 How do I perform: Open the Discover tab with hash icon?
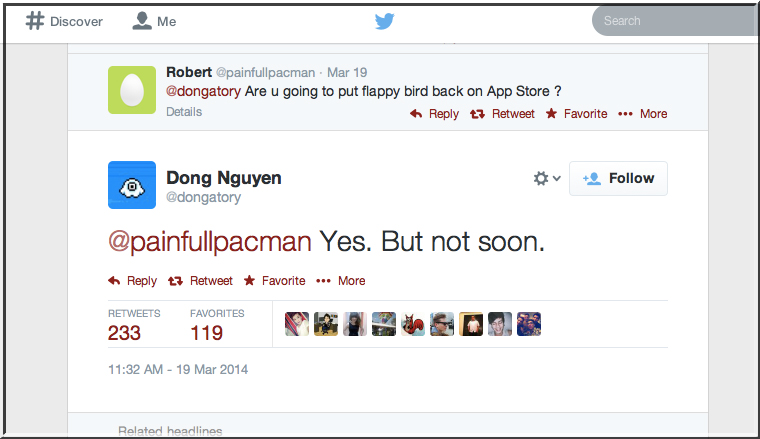64,21
